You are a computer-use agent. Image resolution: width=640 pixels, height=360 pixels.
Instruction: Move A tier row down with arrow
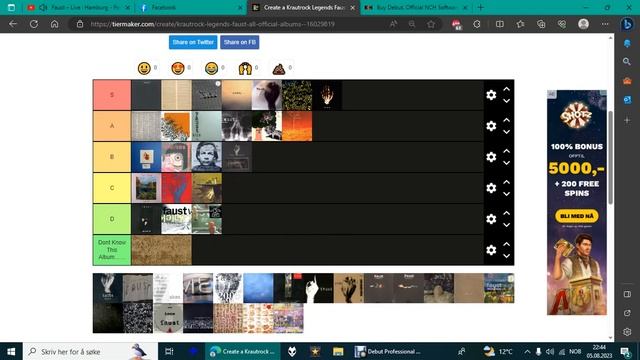pyautogui.click(x=507, y=132)
